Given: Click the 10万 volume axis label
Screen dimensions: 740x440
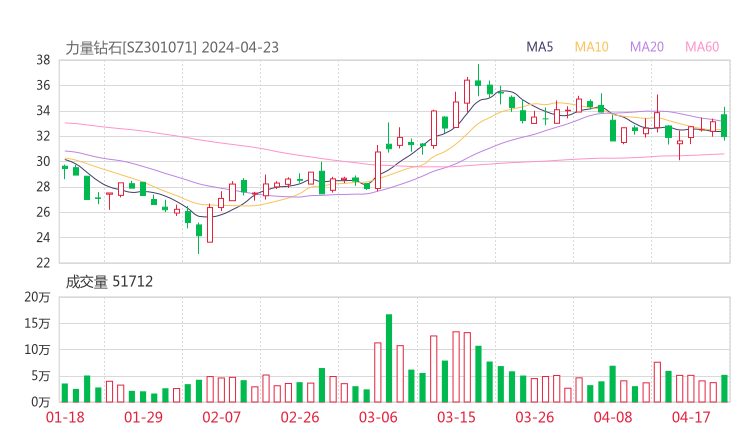Looking at the screenshot, I should [x=37, y=350].
